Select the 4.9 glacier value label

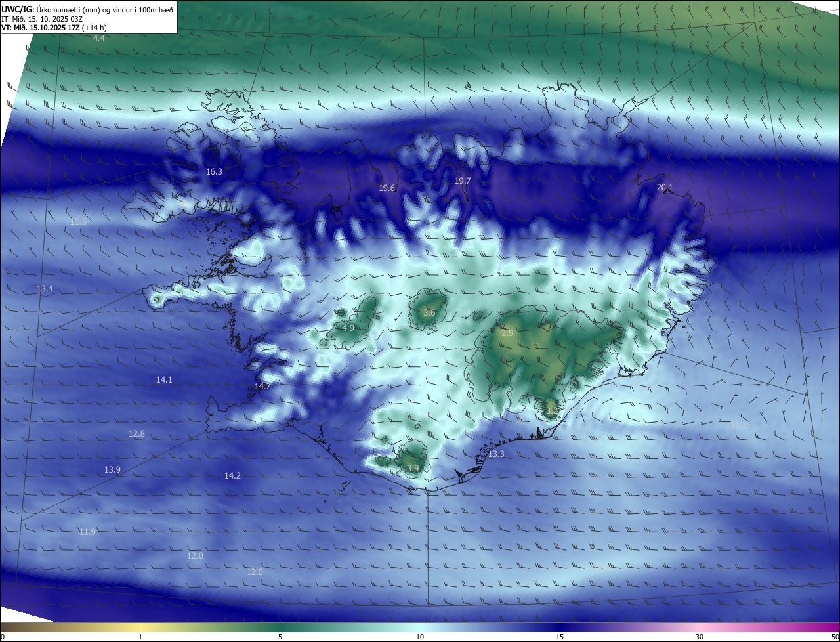coord(348,328)
